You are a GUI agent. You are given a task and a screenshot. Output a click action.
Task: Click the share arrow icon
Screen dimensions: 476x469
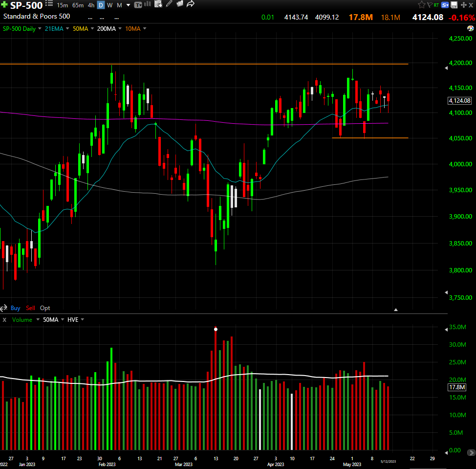190,4
